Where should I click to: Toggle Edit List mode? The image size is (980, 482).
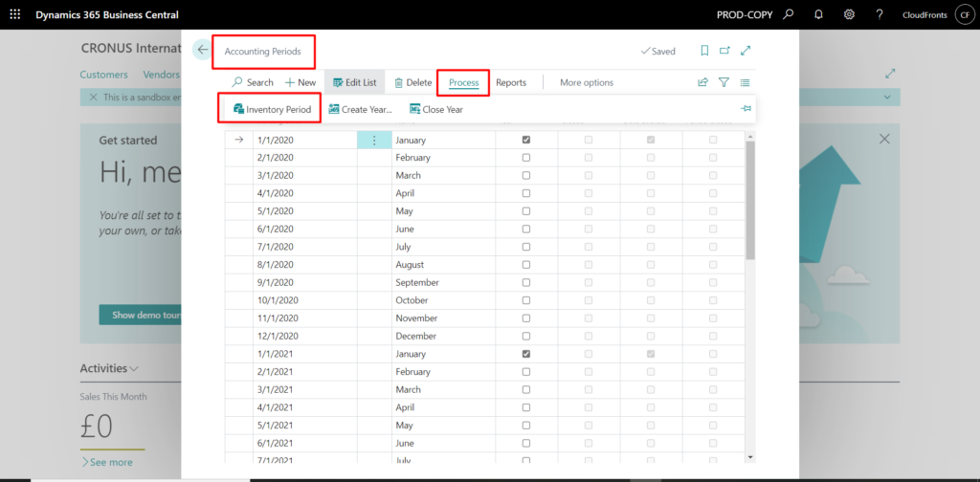355,82
